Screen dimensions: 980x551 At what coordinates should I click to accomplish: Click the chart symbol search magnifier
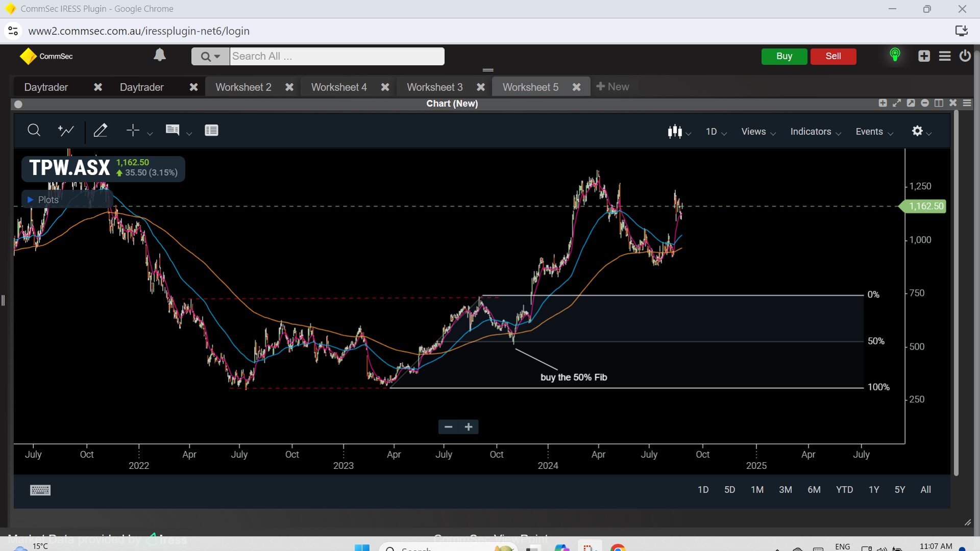(34, 131)
